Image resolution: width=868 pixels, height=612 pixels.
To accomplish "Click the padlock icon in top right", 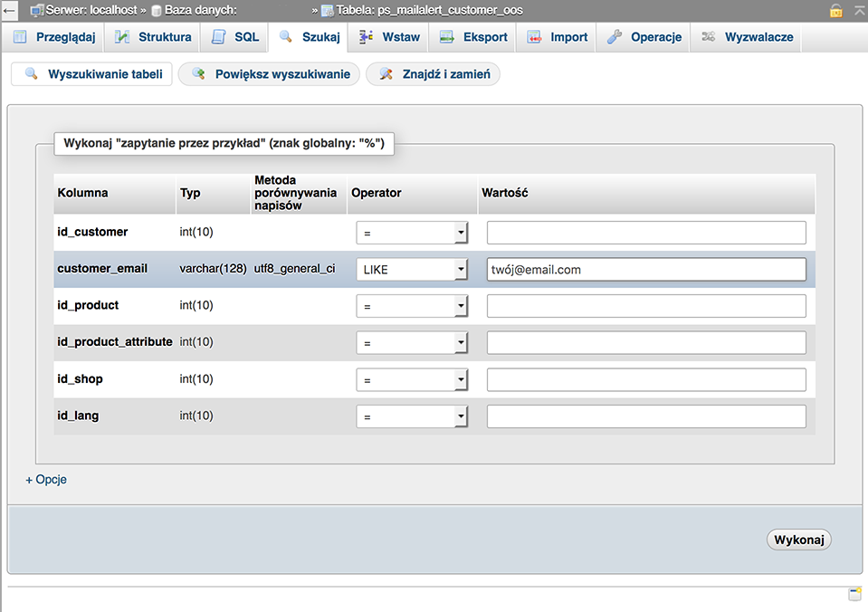I will 836,10.
